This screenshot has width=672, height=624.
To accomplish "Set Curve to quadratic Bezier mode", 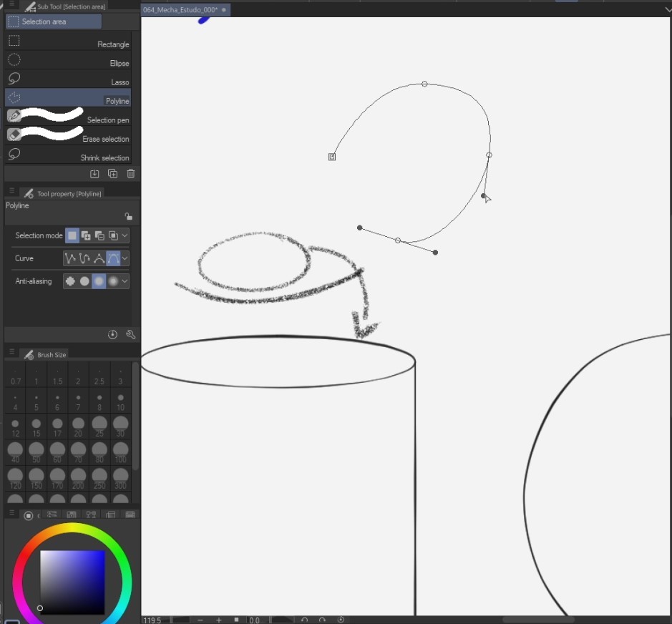I will pyautogui.click(x=99, y=258).
